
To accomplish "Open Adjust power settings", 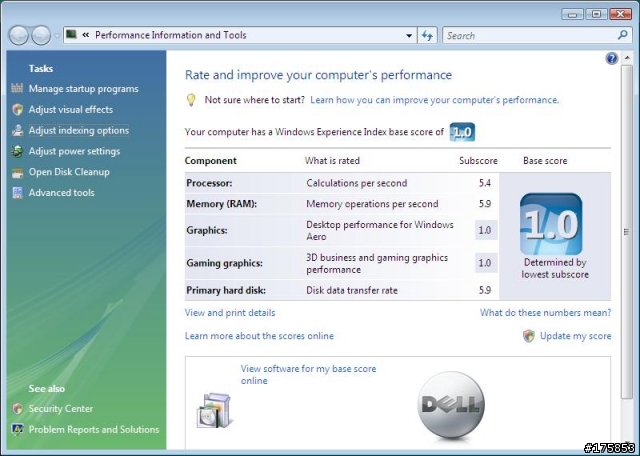I will [74, 151].
